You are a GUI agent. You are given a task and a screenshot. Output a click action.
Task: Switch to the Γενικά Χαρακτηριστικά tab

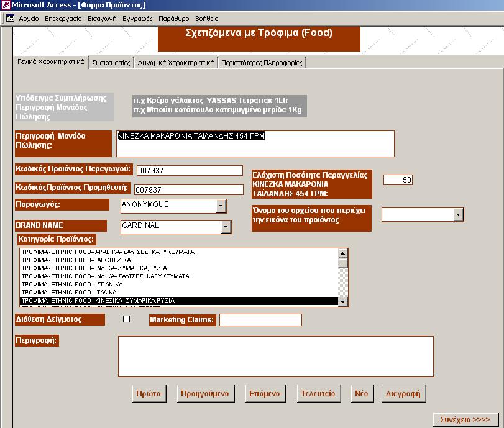tap(51, 61)
